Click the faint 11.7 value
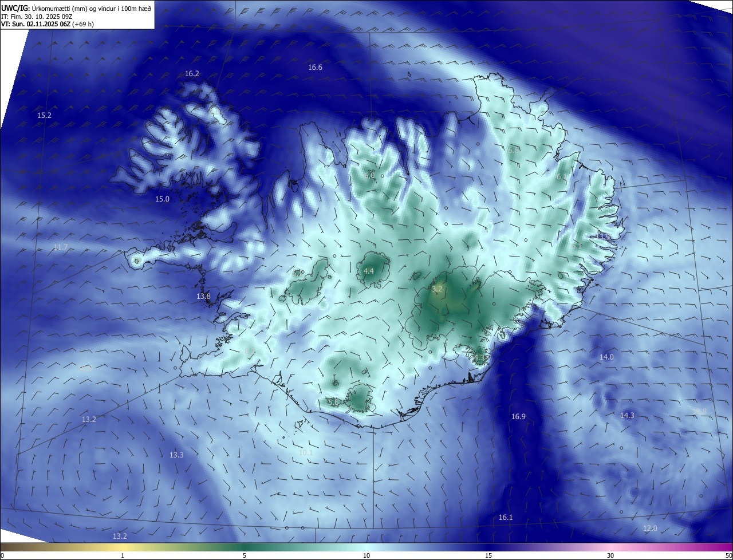 [60, 247]
